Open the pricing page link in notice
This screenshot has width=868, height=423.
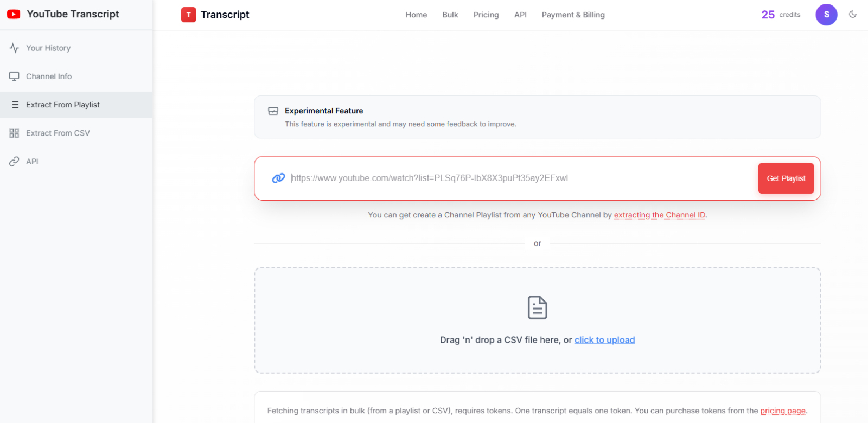coord(782,411)
